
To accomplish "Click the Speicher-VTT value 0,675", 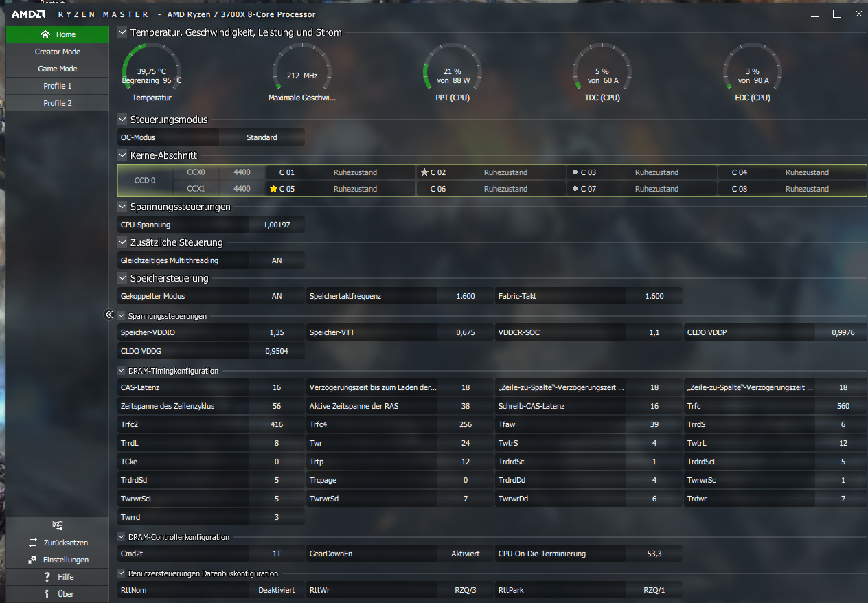I will pyautogui.click(x=465, y=332).
